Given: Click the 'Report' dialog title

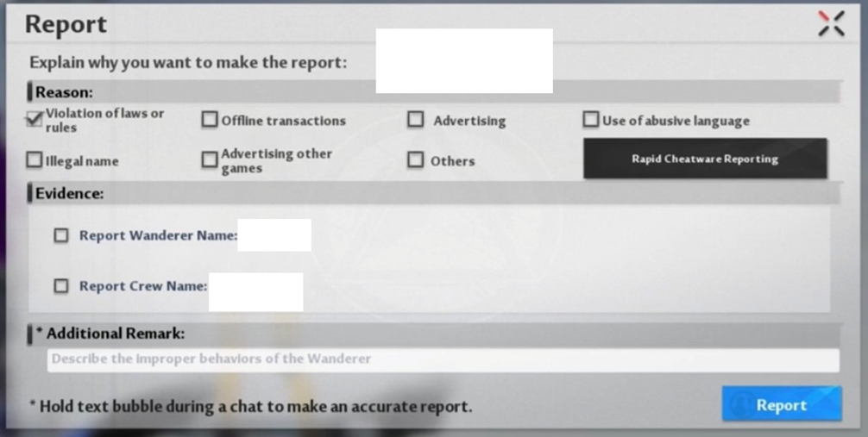Looking at the screenshot, I should [66, 25].
